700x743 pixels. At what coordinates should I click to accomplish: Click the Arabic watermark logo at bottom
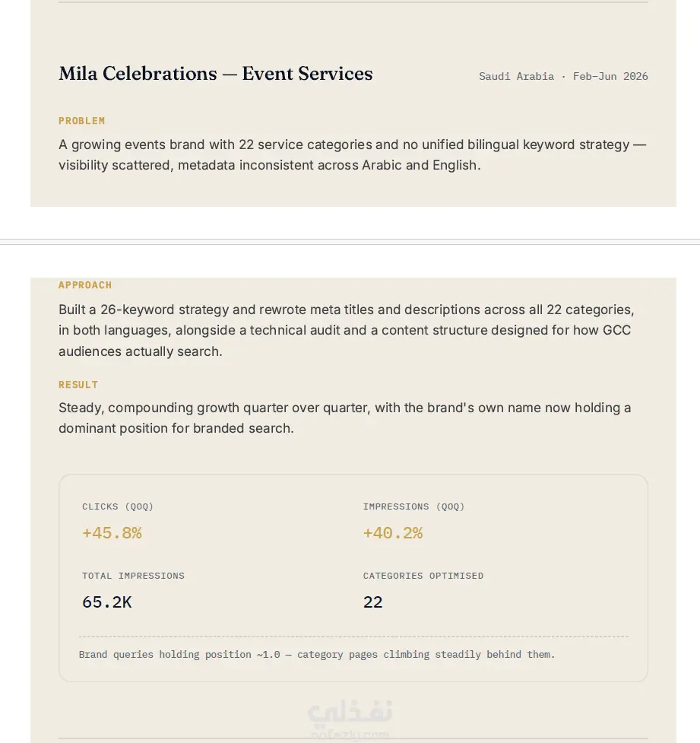click(x=350, y=719)
